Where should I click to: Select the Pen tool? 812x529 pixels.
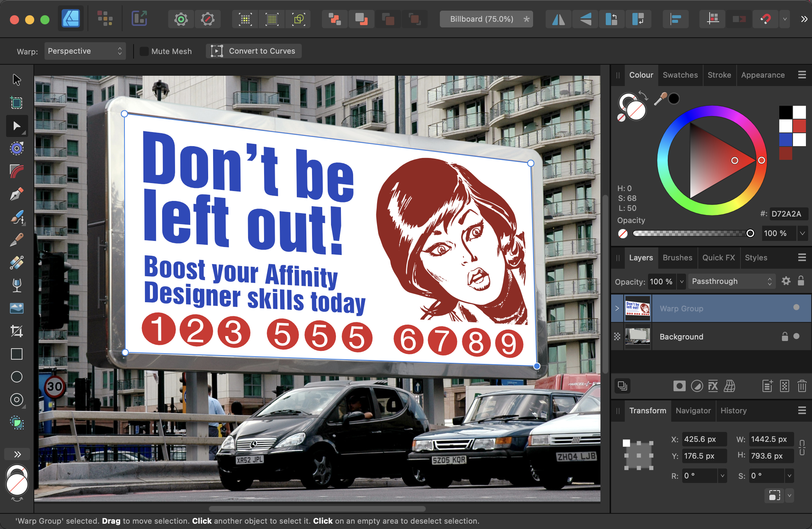click(17, 194)
